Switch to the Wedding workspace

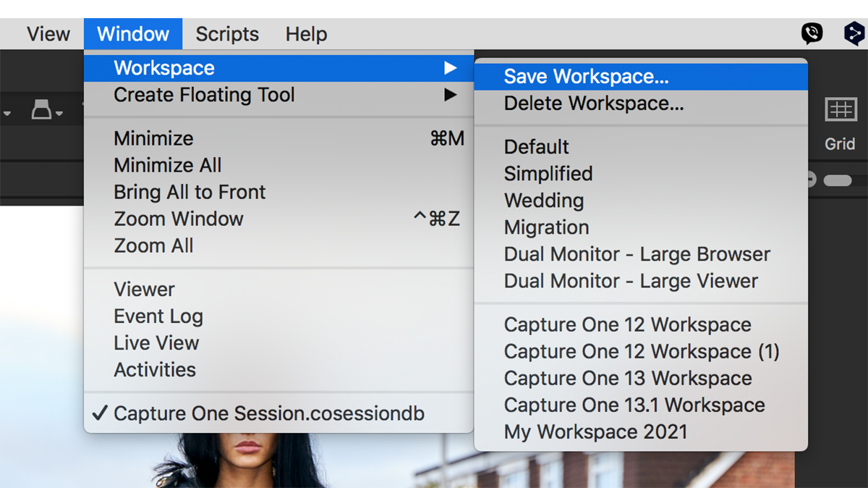click(543, 201)
